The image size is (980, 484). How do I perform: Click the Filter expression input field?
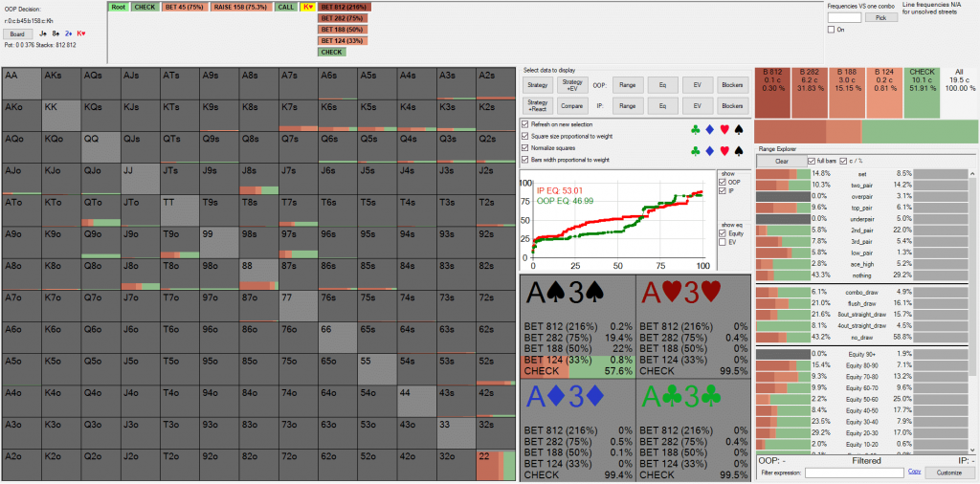tap(854, 473)
